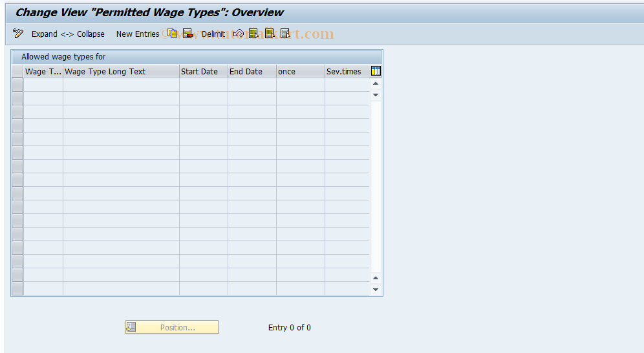Click the once column header
The width and height of the screenshot is (644, 353).
pyautogui.click(x=301, y=71)
